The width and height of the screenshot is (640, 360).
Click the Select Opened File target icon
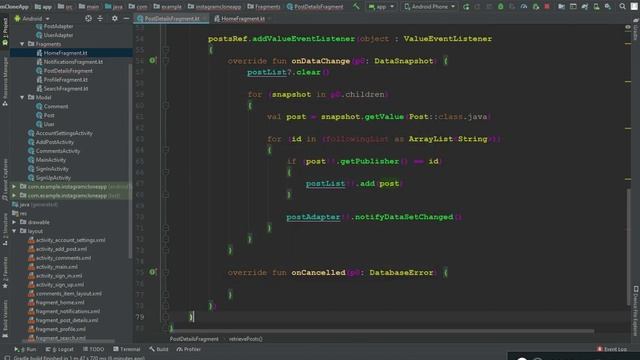pos(88,18)
